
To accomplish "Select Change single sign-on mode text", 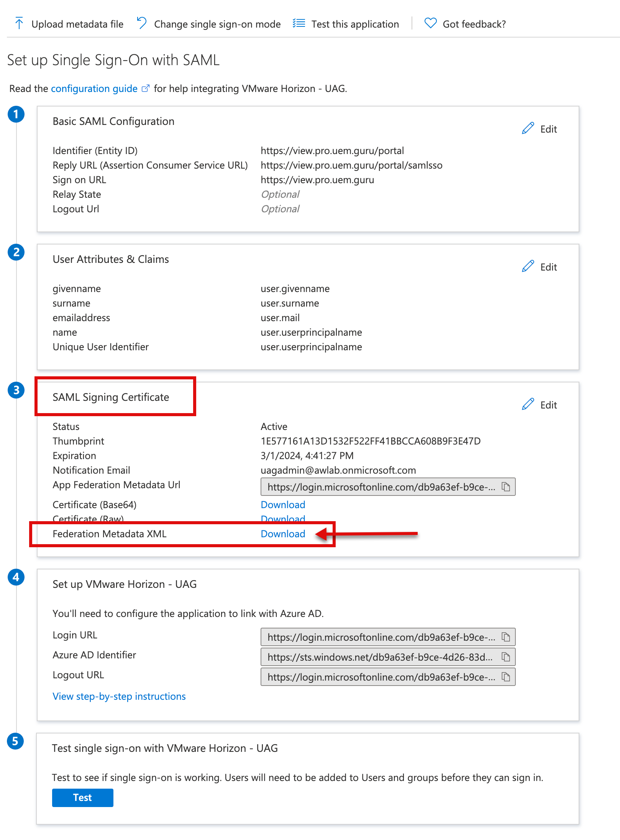I will tap(217, 24).
